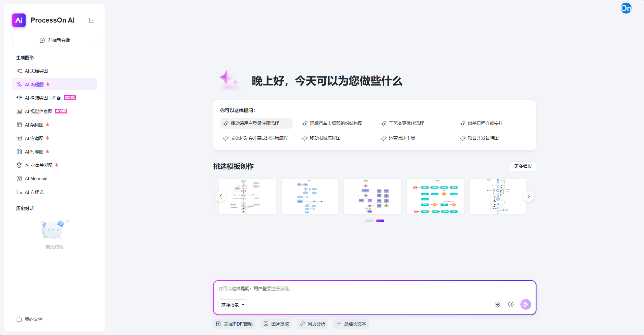Screen dimensions: 644x335
Task: Go to first template carousel page dot
Action: (369, 221)
